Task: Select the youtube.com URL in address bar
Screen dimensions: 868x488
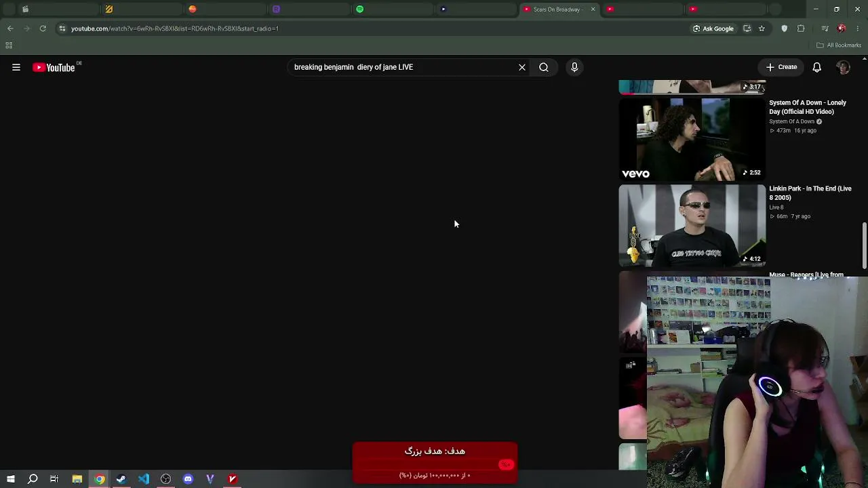Action: [x=175, y=28]
